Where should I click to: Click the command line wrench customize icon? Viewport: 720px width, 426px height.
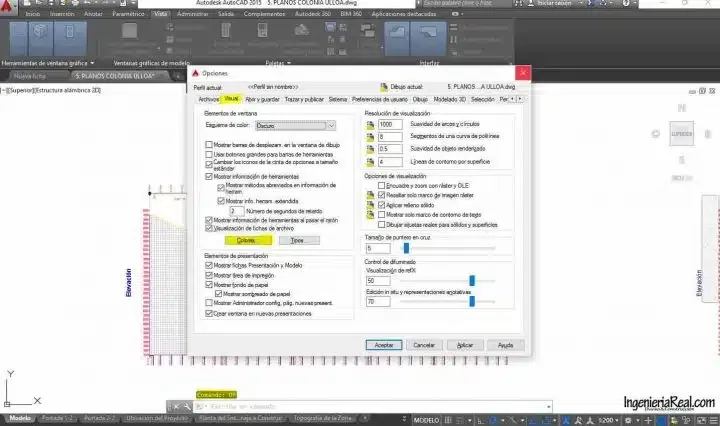(187, 407)
